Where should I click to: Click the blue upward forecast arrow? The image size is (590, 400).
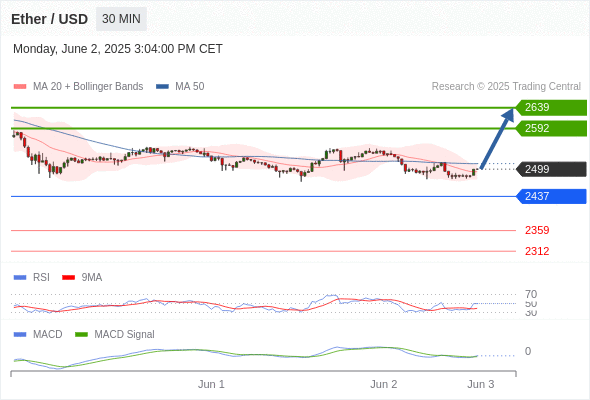pos(497,138)
